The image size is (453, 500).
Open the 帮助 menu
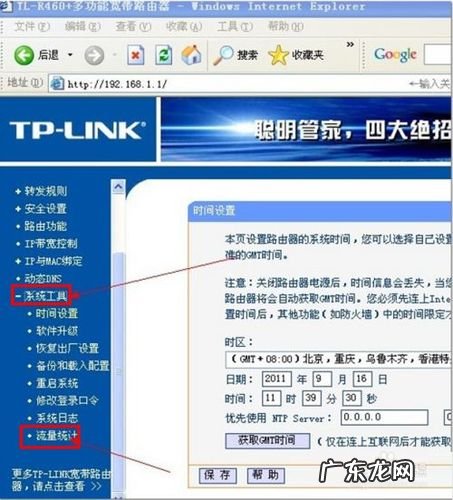coord(286,26)
